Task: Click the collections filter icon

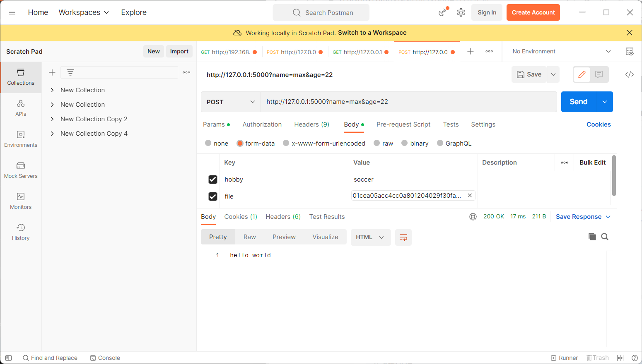Action: click(x=70, y=72)
